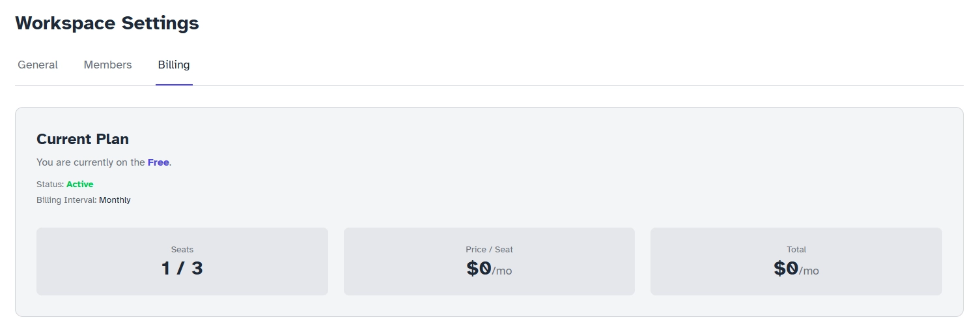Click the Free plan name link
Screen dimensions: 980x328
158,162
